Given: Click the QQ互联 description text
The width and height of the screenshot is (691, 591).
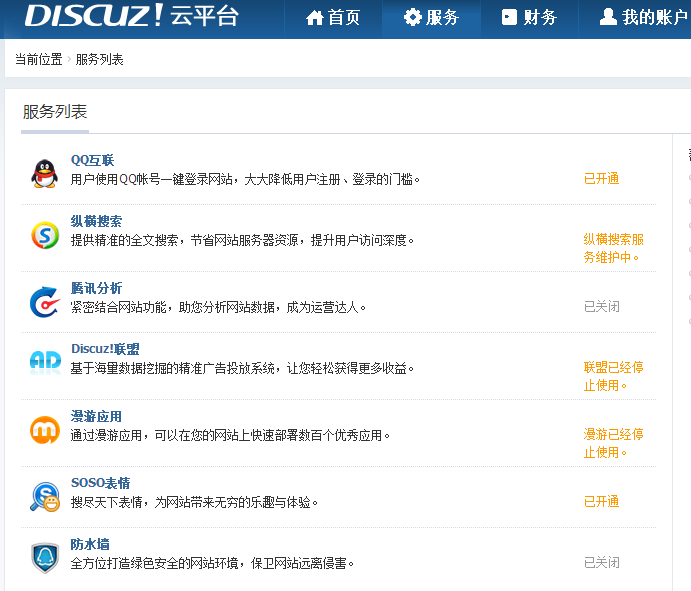Looking at the screenshot, I should click(x=245, y=179).
